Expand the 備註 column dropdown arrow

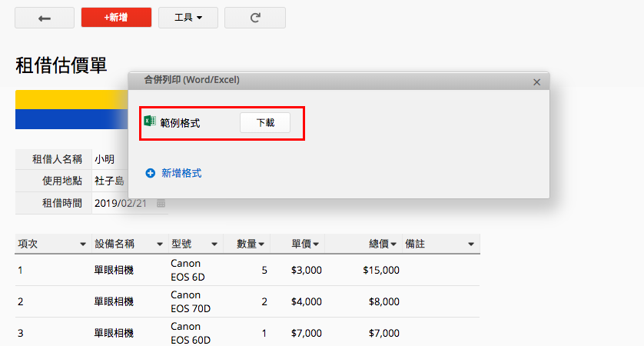470,244
